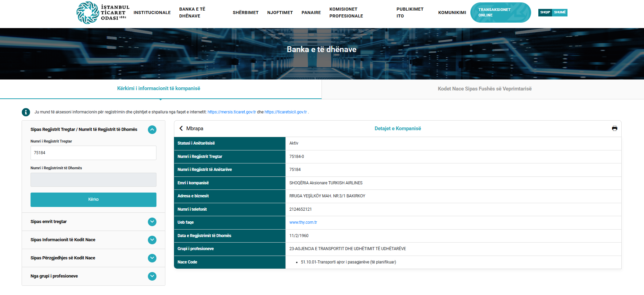The height and width of the screenshot is (295, 644).
Task: Open the Kodet Nace Sipas Fushës tab
Action: (x=484, y=89)
